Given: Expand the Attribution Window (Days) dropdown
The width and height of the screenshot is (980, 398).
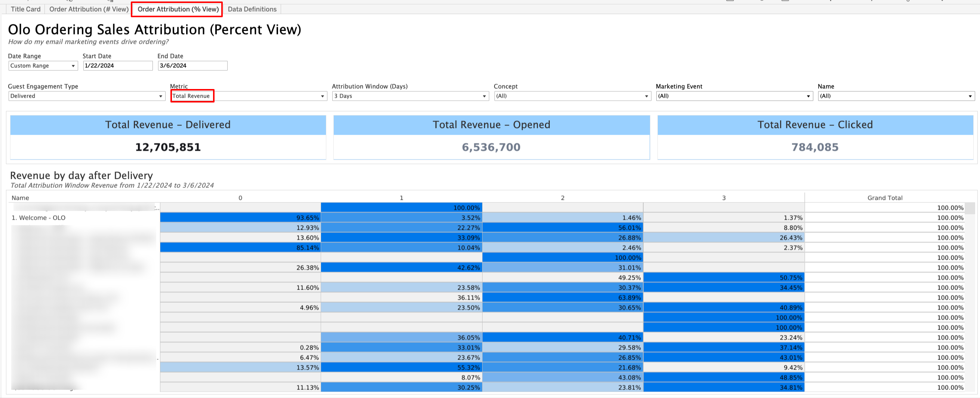Looking at the screenshot, I should [410, 96].
